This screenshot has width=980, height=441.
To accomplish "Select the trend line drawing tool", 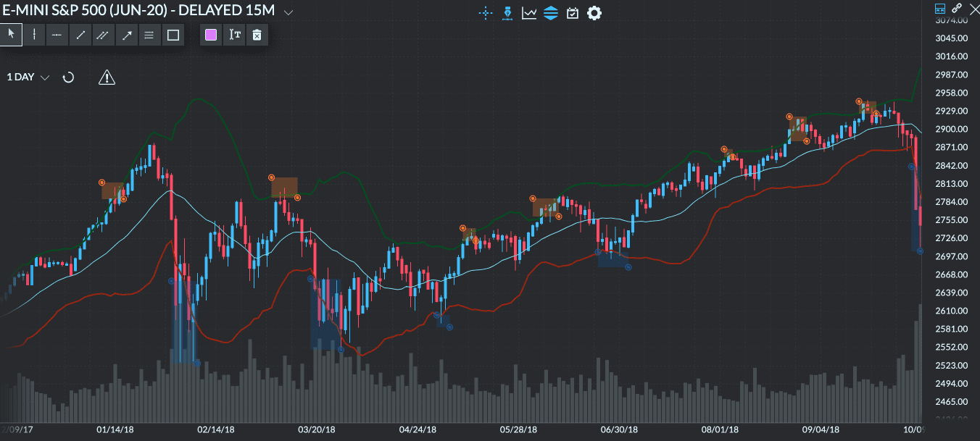I will click(80, 34).
